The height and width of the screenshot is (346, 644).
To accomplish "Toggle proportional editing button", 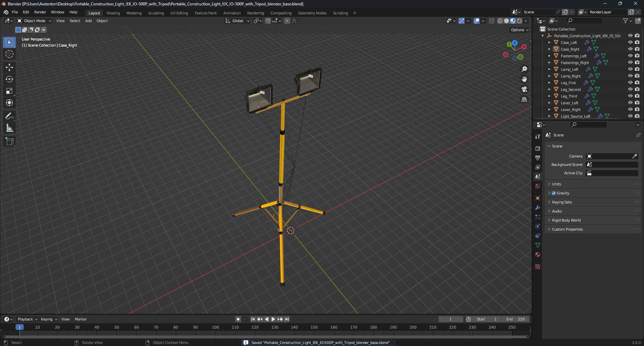I will pyautogui.click(x=287, y=21).
